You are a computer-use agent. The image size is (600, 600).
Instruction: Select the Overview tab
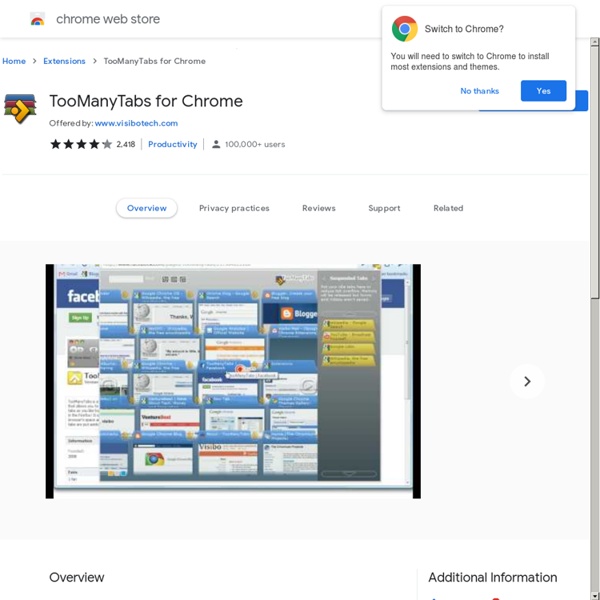(x=147, y=208)
